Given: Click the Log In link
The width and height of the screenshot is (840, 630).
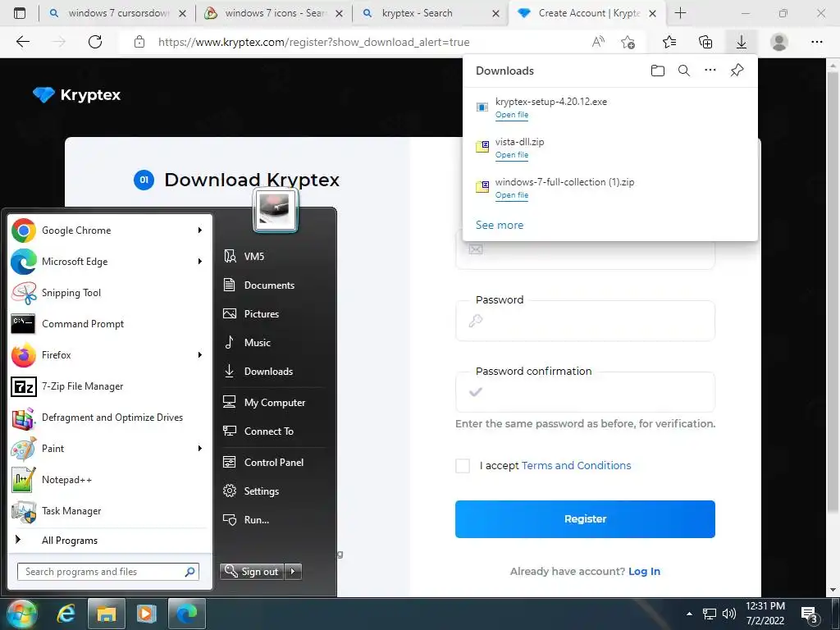Looking at the screenshot, I should pyautogui.click(x=644, y=572).
